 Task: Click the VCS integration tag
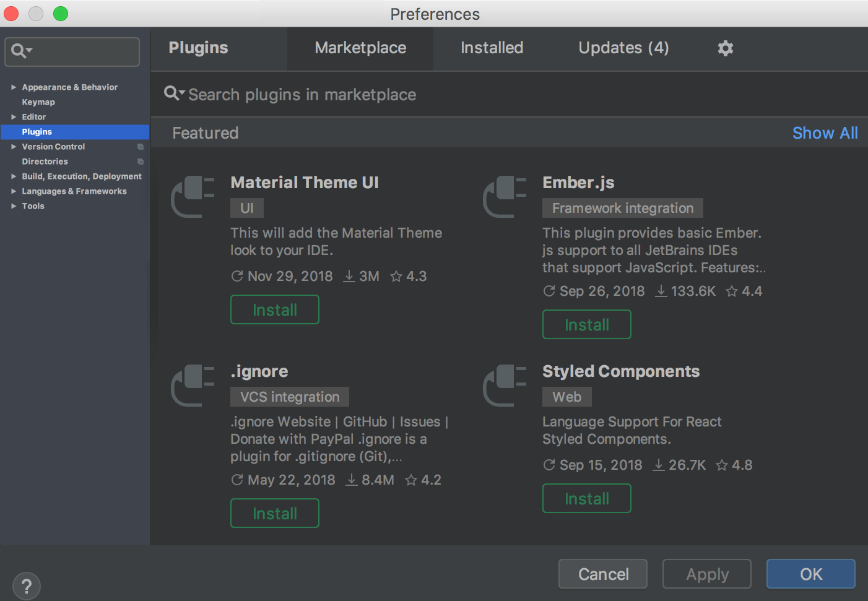click(290, 397)
